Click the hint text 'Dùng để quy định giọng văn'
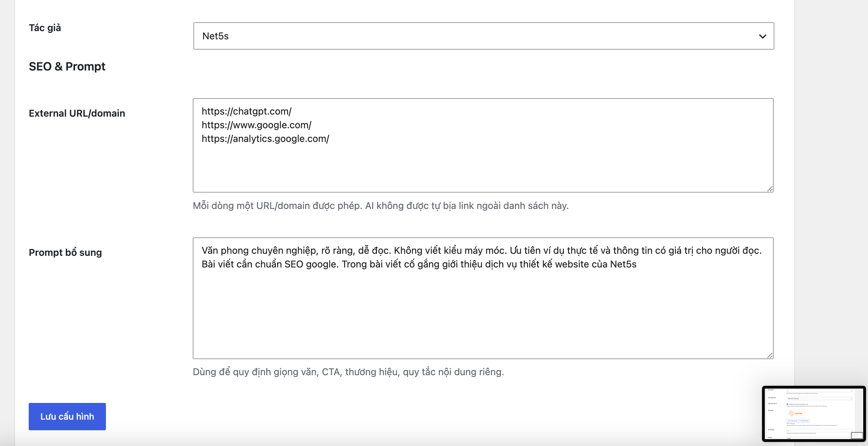This screenshot has width=868, height=446. click(x=256, y=372)
